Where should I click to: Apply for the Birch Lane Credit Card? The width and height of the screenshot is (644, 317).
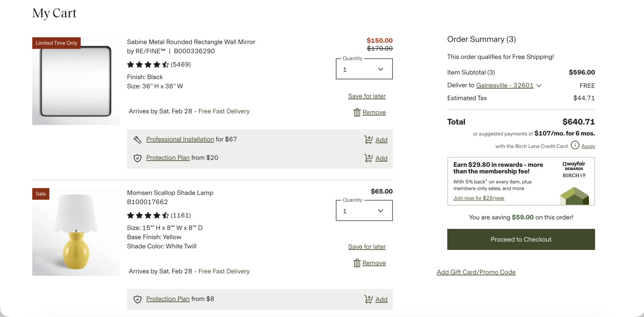click(588, 146)
